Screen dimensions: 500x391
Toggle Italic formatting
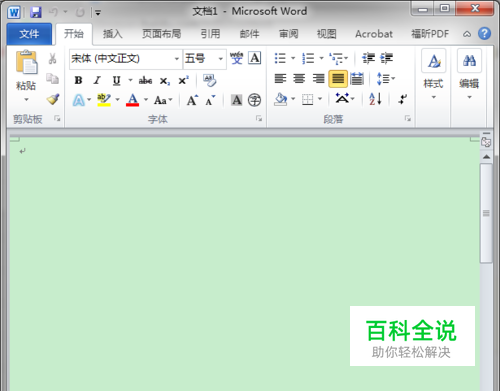point(97,80)
